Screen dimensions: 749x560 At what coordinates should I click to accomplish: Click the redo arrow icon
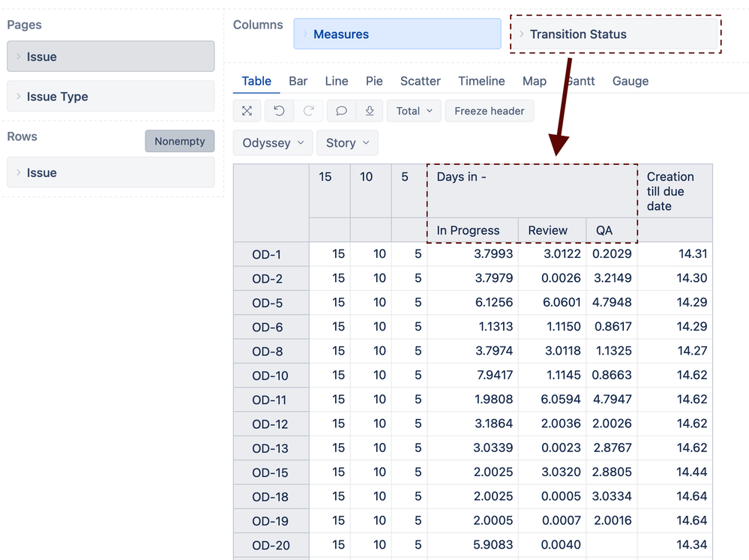pyautogui.click(x=308, y=111)
